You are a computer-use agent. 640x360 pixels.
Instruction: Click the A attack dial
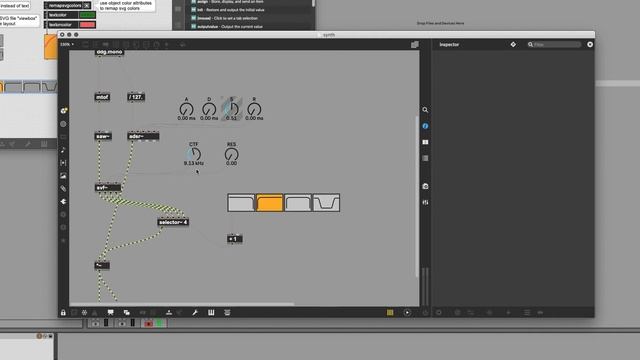pyautogui.click(x=187, y=109)
